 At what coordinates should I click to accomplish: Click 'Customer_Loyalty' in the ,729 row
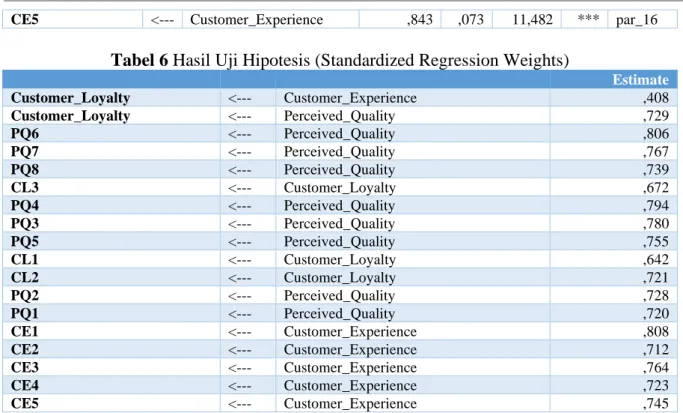71,116
